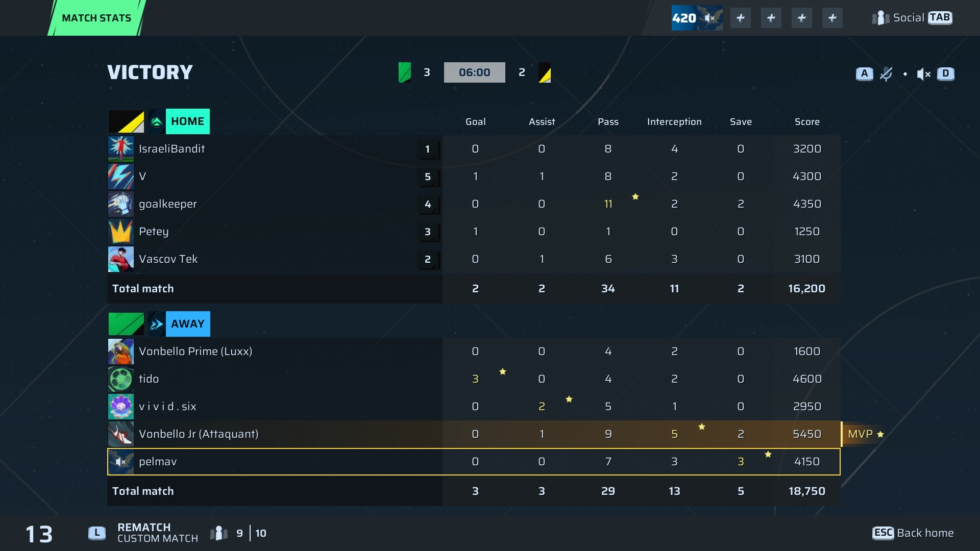
Task: Click the yellow home team flag by score
Action: click(545, 72)
